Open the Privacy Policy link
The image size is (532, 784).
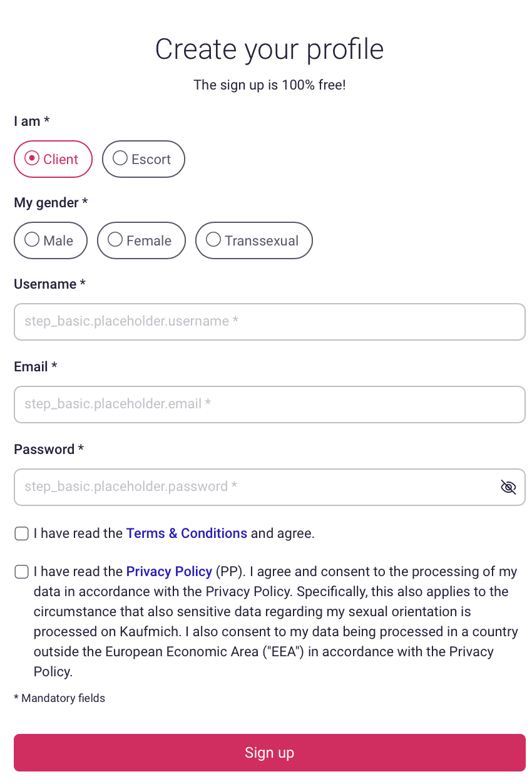point(169,572)
